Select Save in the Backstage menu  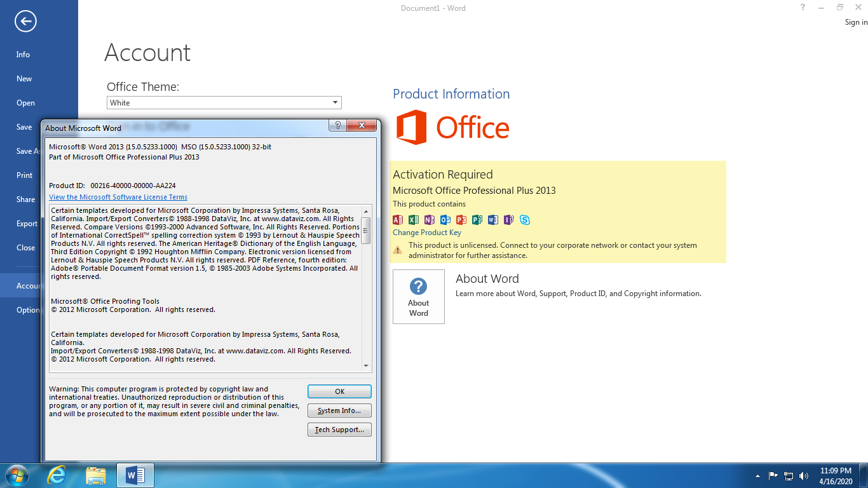click(24, 127)
